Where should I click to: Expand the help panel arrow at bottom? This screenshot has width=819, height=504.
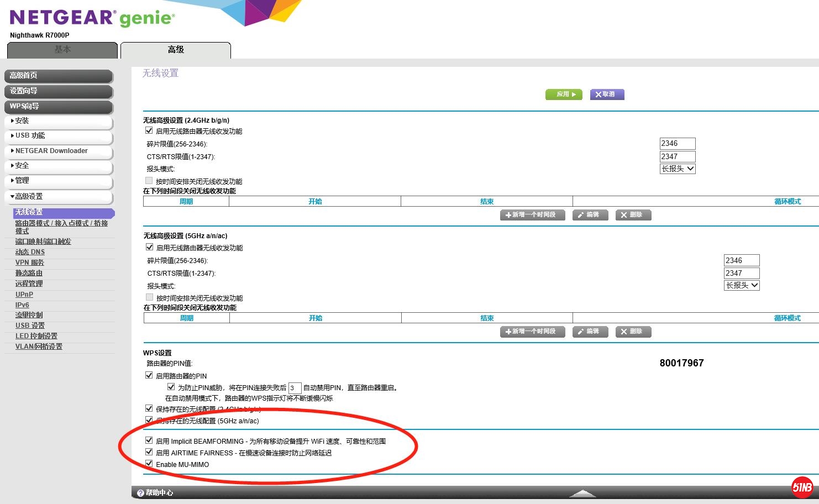point(582,493)
